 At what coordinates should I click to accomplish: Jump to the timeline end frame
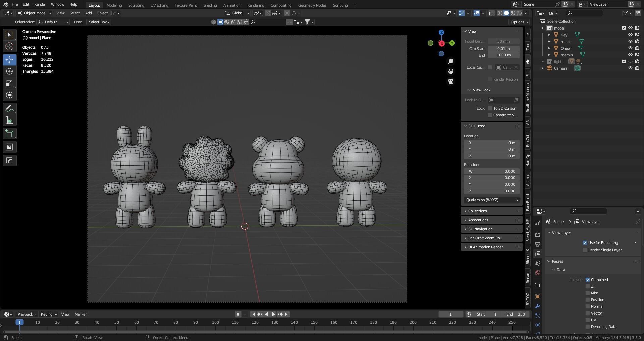[x=287, y=314]
